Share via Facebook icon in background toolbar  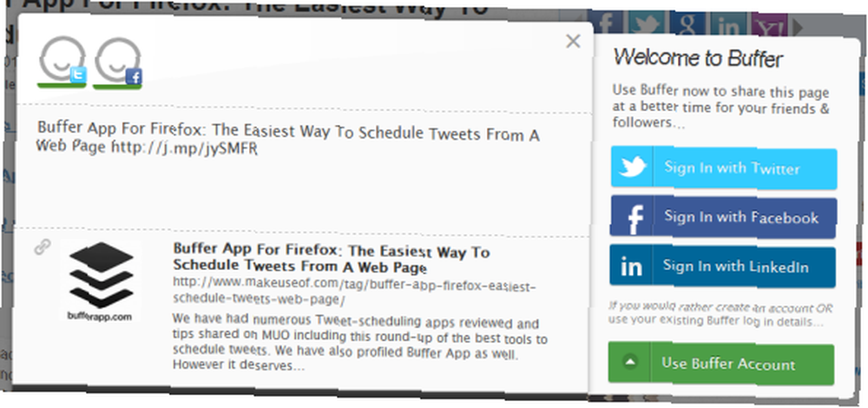pos(605,23)
